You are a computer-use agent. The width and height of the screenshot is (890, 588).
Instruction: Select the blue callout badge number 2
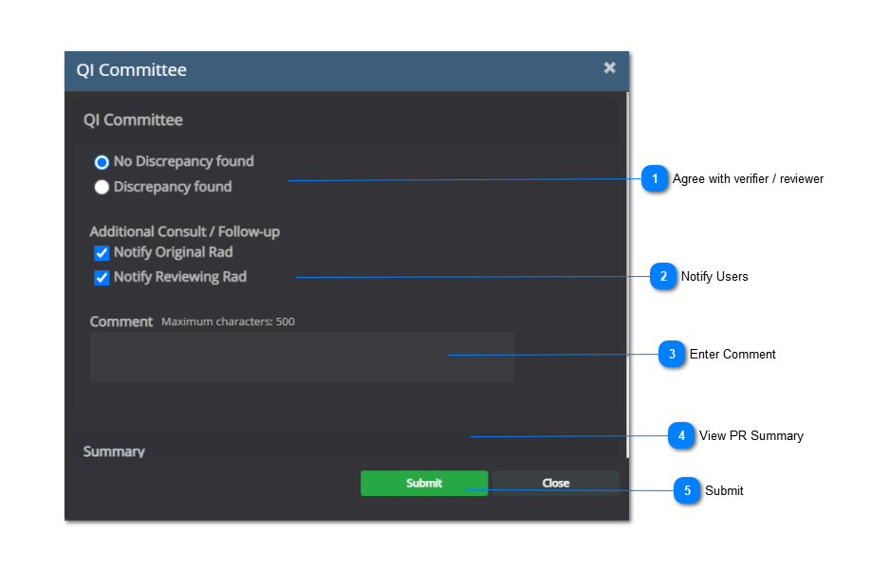pyautogui.click(x=663, y=276)
